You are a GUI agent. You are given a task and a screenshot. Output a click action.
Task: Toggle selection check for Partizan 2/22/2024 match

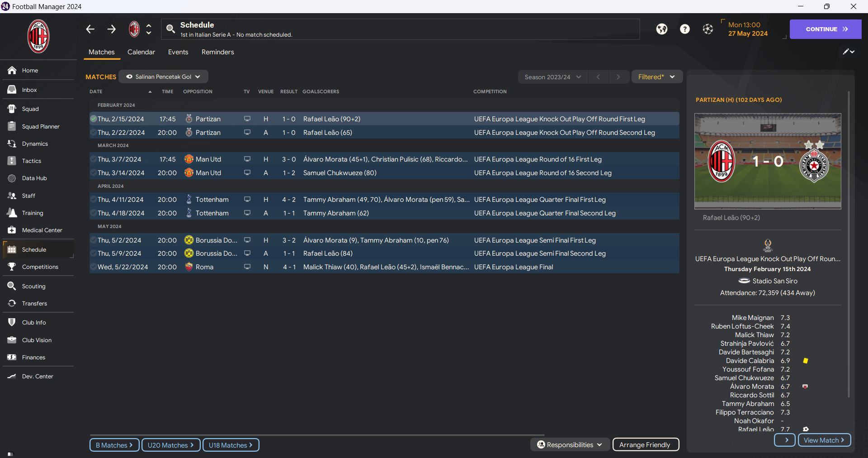coord(94,133)
